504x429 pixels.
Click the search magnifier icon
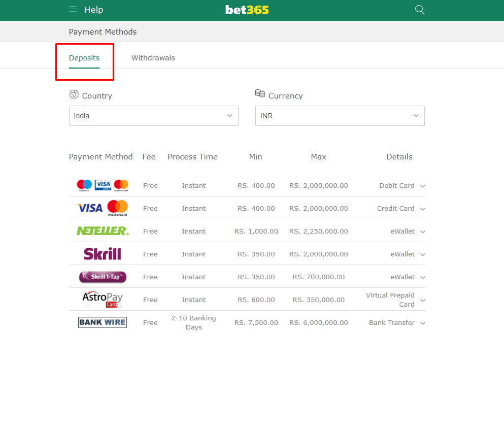[x=419, y=10]
